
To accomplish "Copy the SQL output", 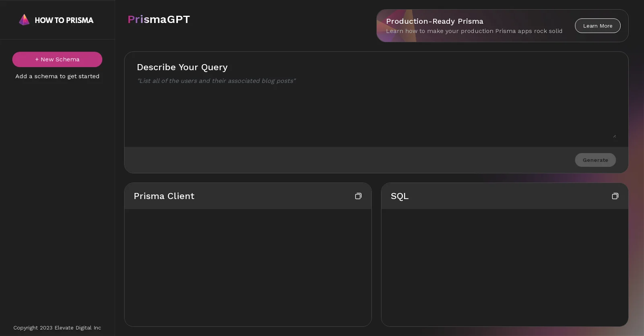I will [x=615, y=196].
